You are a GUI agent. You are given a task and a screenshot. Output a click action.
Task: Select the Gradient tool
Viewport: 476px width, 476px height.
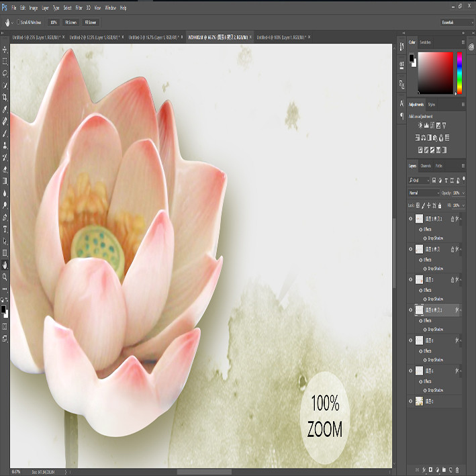click(x=5, y=181)
